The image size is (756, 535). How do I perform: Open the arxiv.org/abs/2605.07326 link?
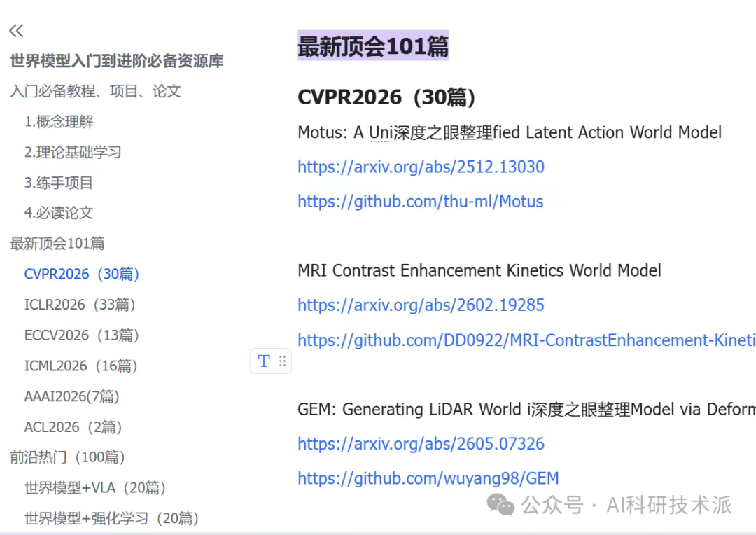[421, 444]
